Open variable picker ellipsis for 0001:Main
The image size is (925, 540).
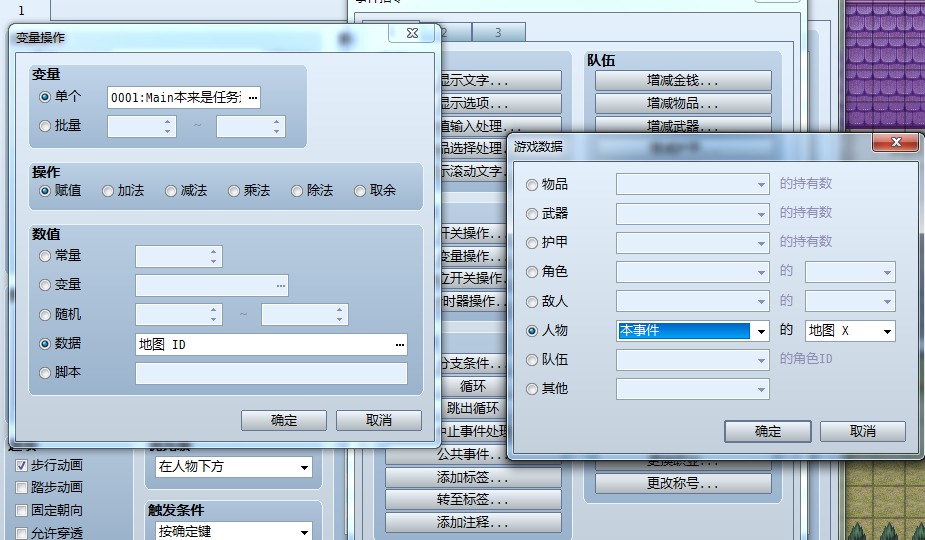[x=253, y=98]
